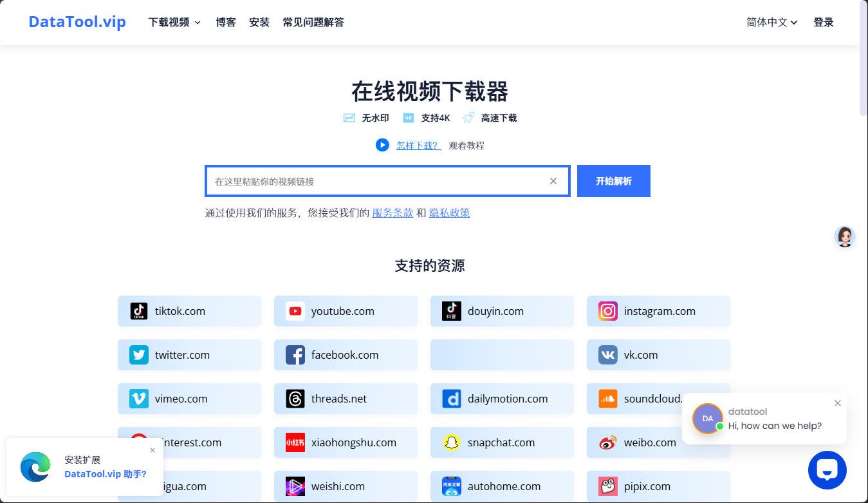Click the snapchat.com text label

tap(501, 442)
